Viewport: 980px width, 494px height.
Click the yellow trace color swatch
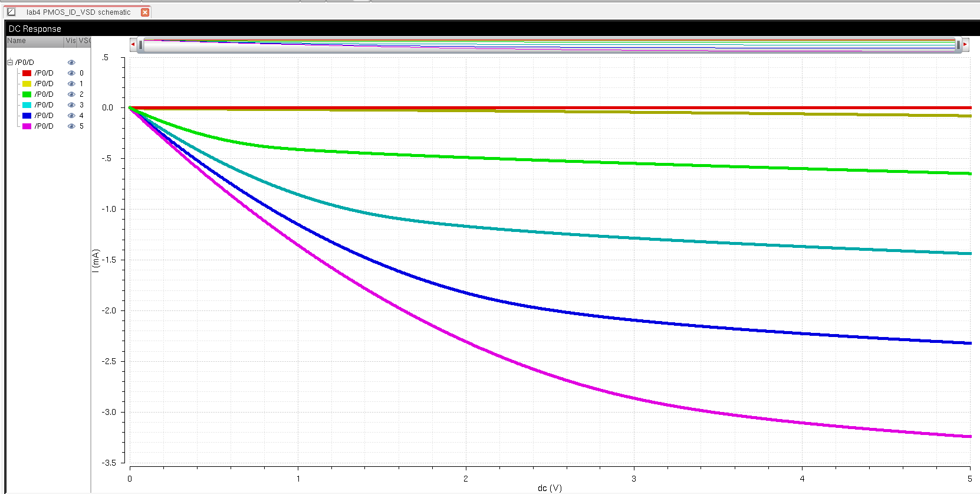coord(27,84)
